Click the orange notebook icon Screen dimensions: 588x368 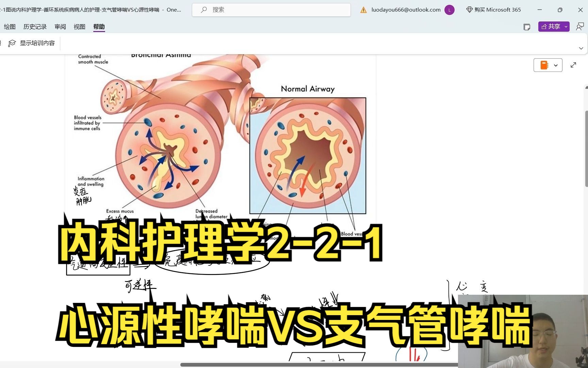[544, 65]
